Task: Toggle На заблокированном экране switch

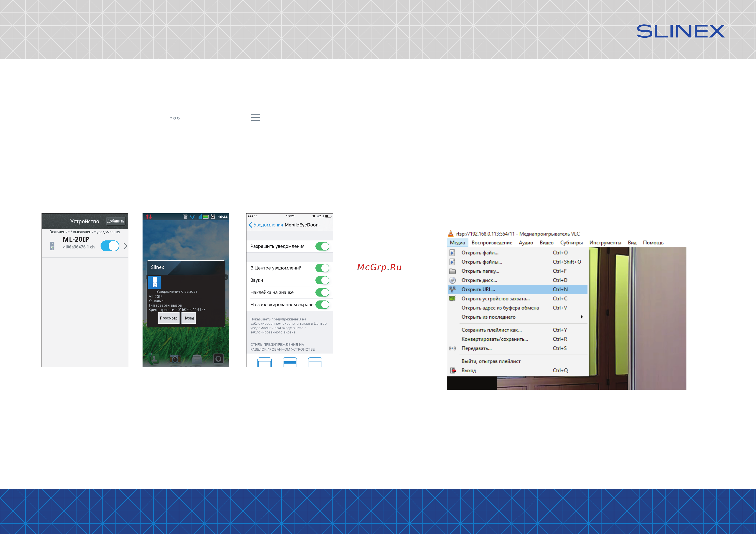Action: (x=322, y=304)
